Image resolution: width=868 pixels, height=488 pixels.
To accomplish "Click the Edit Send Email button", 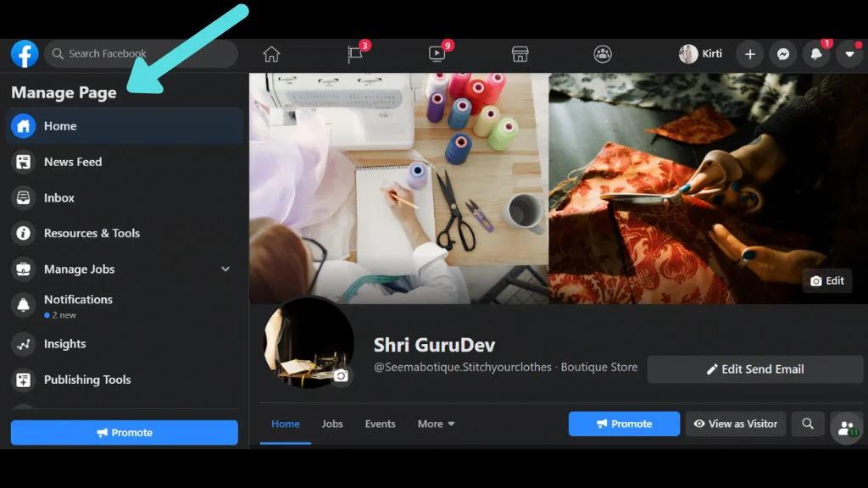I will (755, 369).
